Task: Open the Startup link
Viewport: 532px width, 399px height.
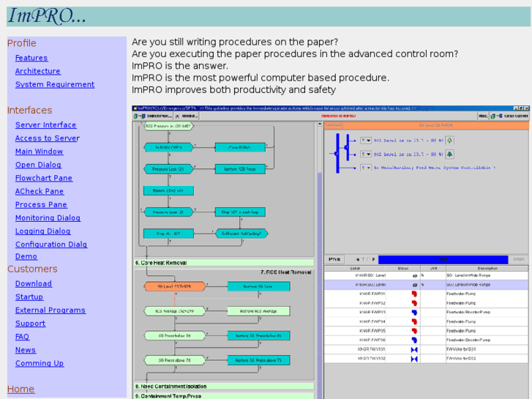Action: click(x=29, y=297)
